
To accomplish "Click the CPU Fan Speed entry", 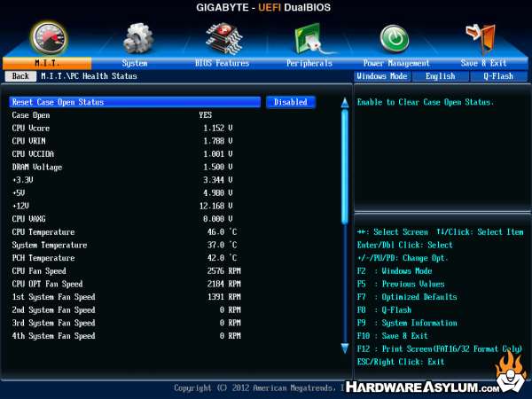I will pos(126,271).
